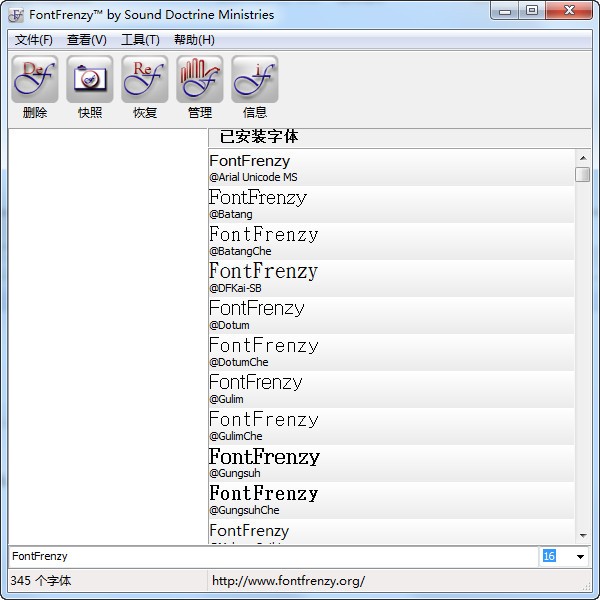This screenshot has height=600, width=600.
Task: Open the 文件(F) menu
Action: click(x=34, y=40)
